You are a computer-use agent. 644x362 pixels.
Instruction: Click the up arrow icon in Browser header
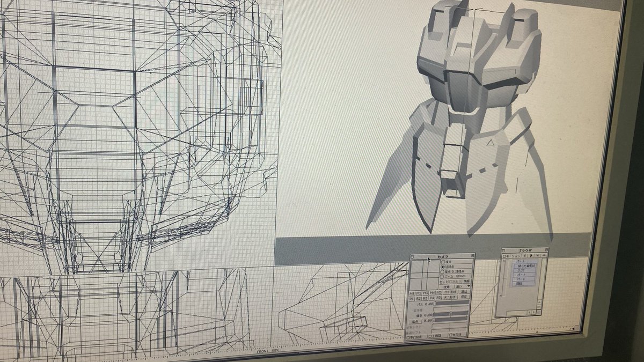point(544,256)
